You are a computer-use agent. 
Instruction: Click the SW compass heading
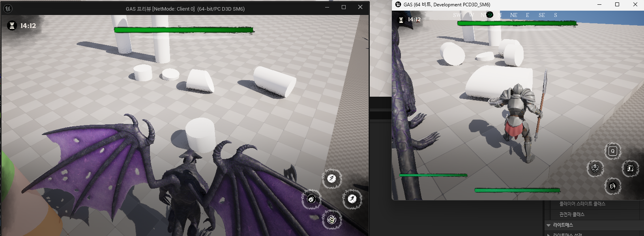click(457, 15)
